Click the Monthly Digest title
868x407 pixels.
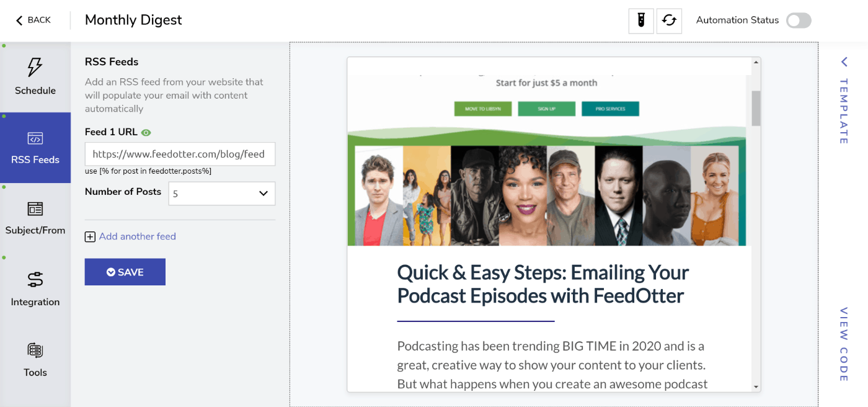click(x=133, y=20)
